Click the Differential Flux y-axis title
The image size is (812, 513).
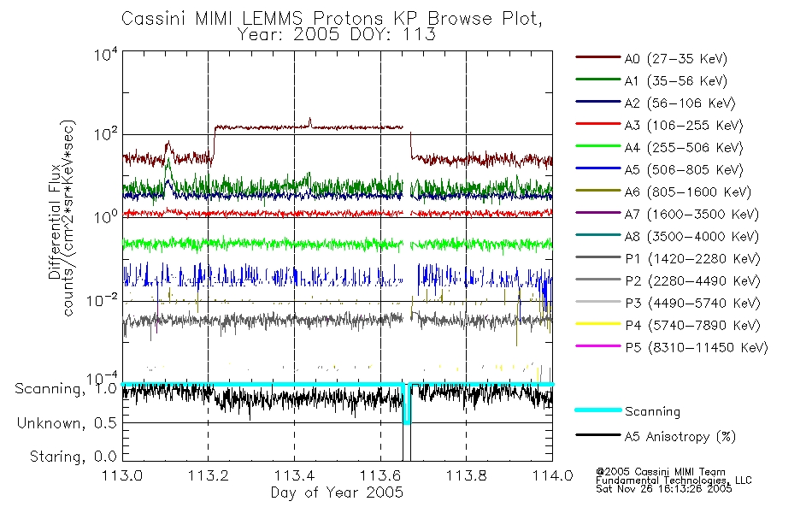click(x=55, y=221)
